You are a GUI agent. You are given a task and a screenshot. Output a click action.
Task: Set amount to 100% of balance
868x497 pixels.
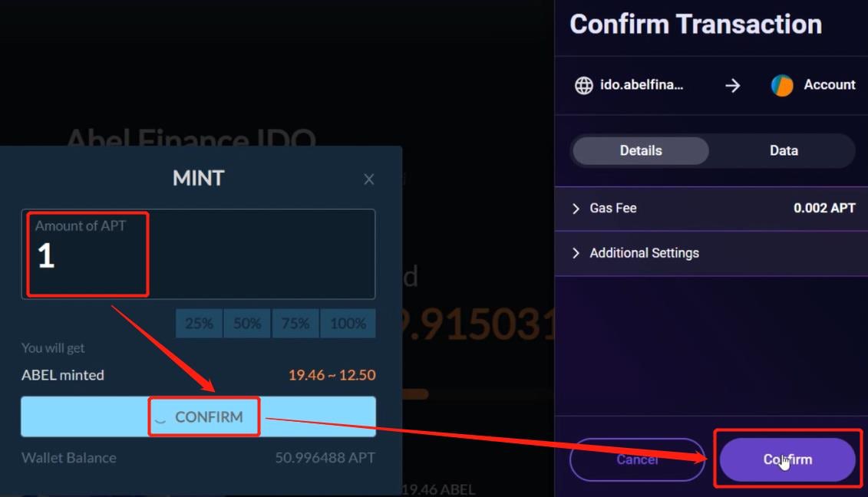348,324
